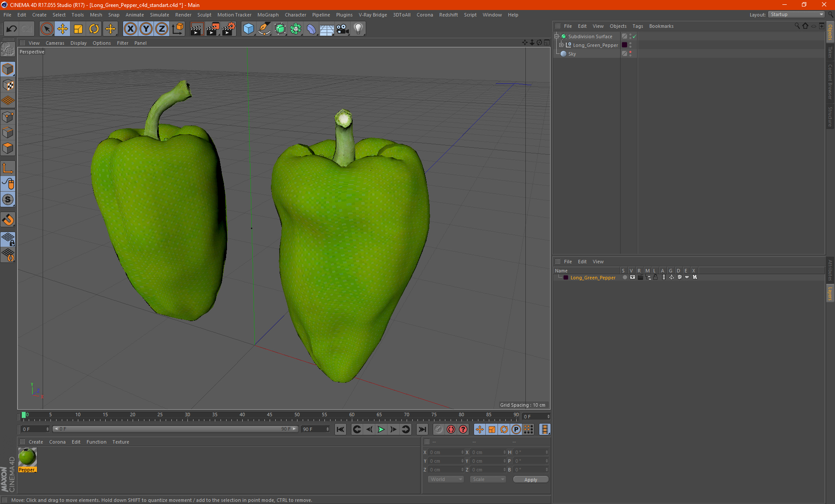The width and height of the screenshot is (835, 504).
Task: Toggle Subdivision Surface enable checkmark
Action: pyautogui.click(x=635, y=36)
